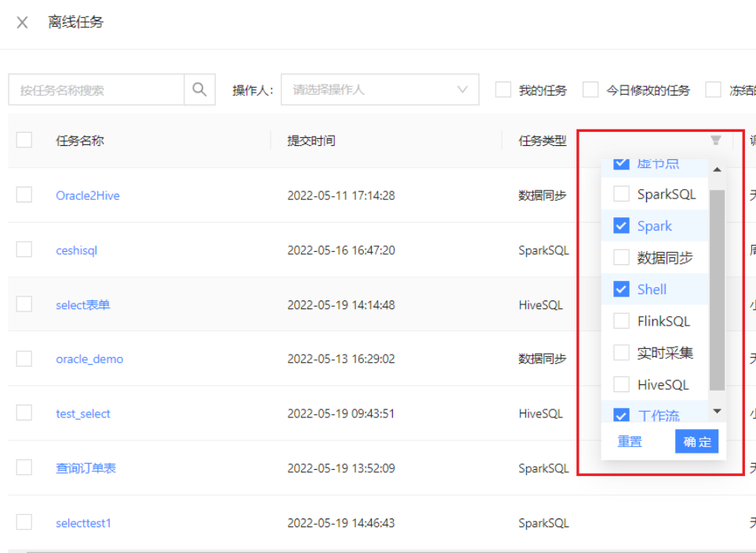Open the 查询订单表 task link
Image resolution: width=756 pixels, height=553 pixels.
87,468
